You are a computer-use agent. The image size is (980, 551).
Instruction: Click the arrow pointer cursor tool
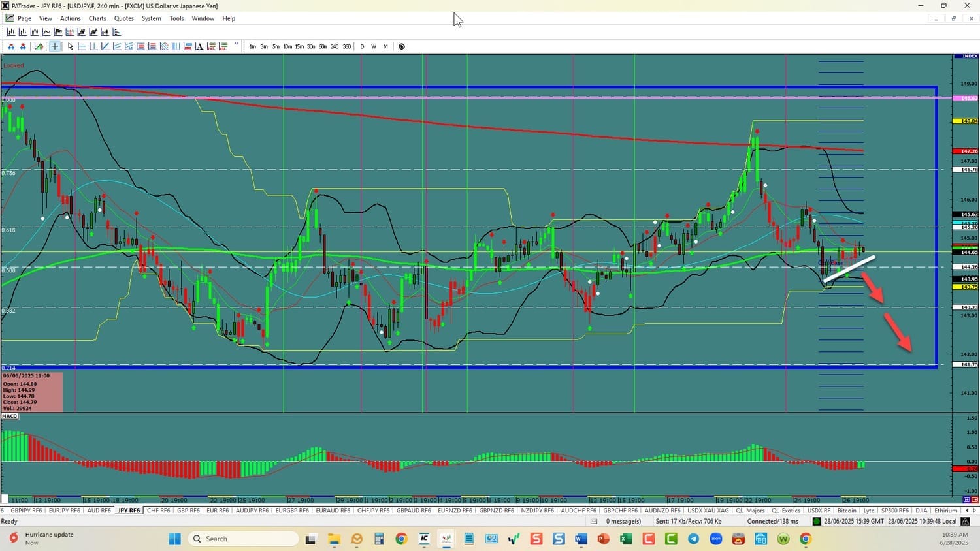pyautogui.click(x=71, y=46)
